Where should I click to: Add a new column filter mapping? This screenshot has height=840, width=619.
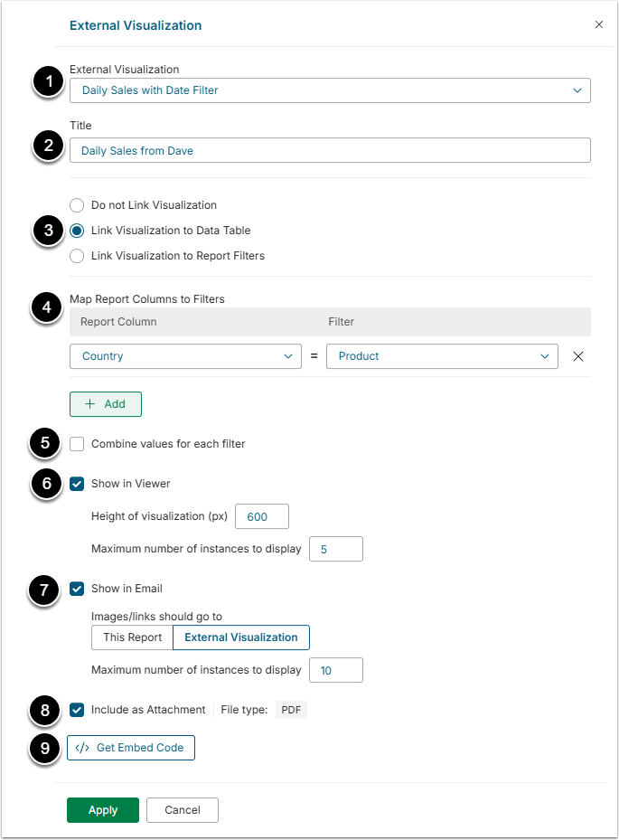[106, 404]
